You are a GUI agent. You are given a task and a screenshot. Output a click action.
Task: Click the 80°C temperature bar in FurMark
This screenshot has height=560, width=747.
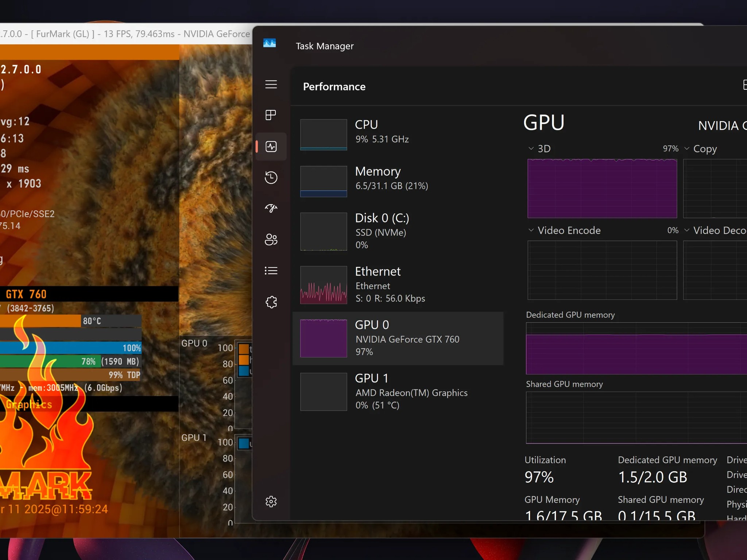[x=71, y=321]
